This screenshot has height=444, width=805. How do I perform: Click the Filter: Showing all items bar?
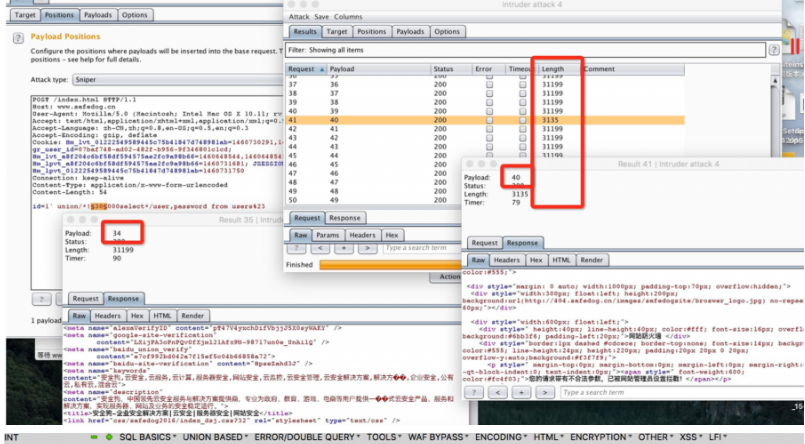tap(525, 50)
